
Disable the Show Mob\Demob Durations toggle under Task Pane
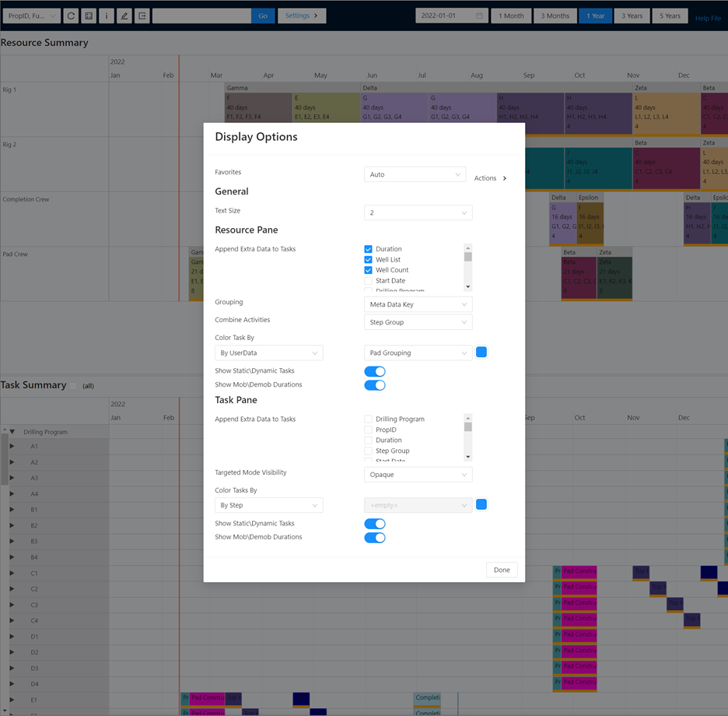click(374, 536)
